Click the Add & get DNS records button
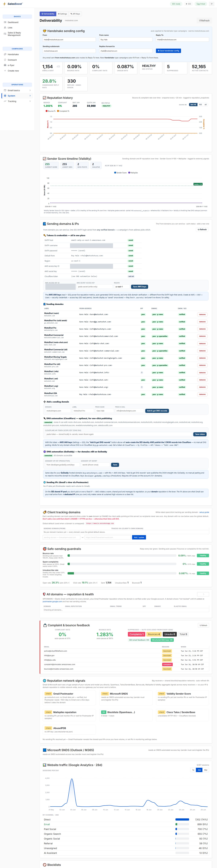 (x=157, y=411)
